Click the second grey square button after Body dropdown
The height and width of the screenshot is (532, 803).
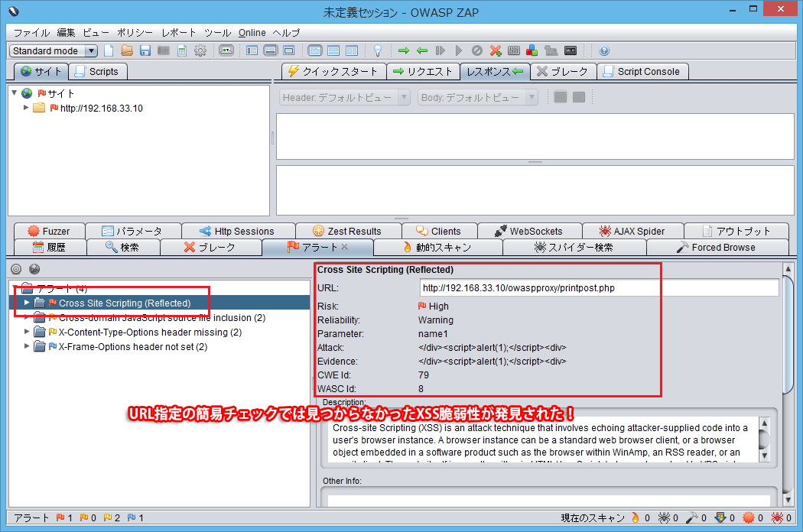[579, 97]
